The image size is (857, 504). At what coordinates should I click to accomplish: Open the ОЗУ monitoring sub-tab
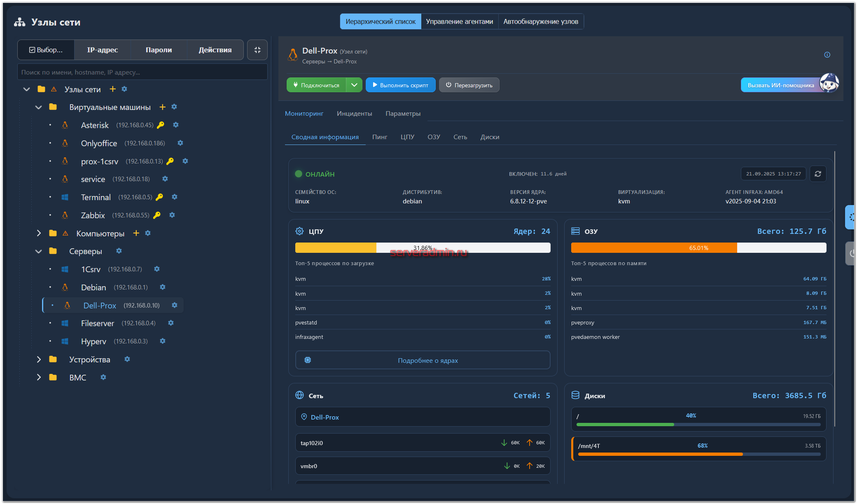coord(434,137)
